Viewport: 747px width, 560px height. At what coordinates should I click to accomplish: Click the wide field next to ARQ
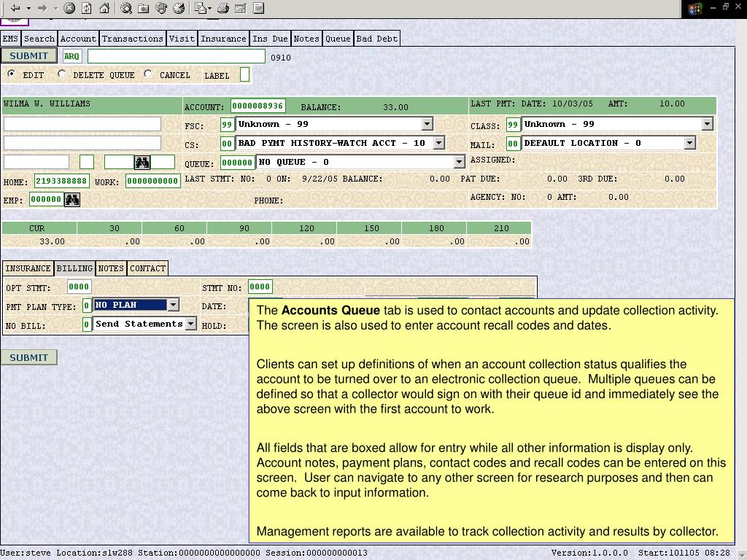click(x=177, y=56)
